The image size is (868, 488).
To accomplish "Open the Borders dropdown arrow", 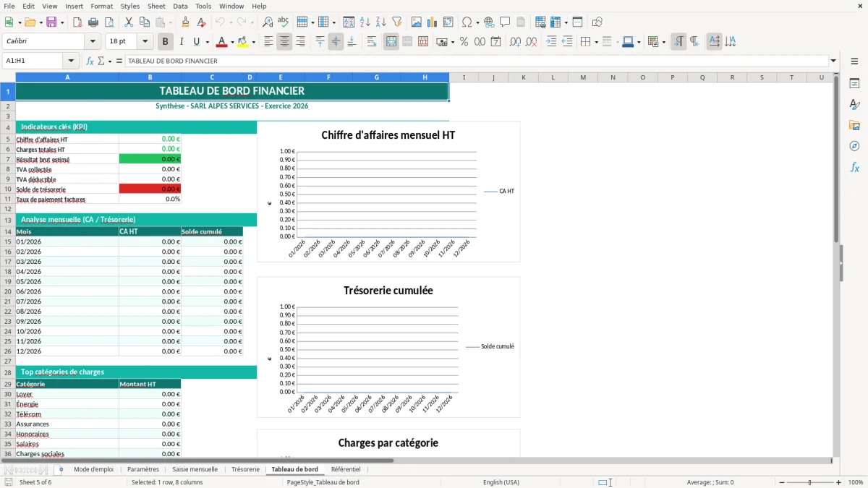I will tap(596, 42).
